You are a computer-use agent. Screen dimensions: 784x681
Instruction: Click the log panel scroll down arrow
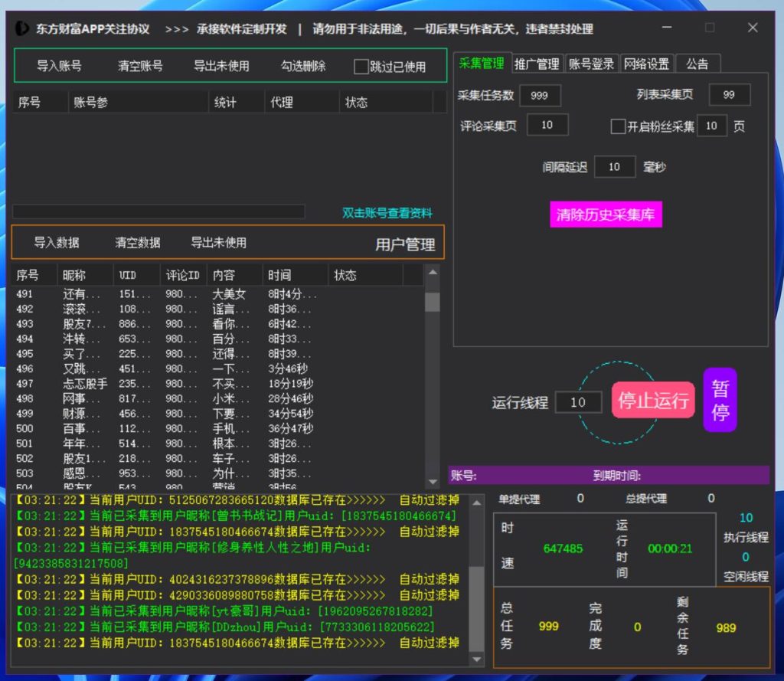coord(477,659)
